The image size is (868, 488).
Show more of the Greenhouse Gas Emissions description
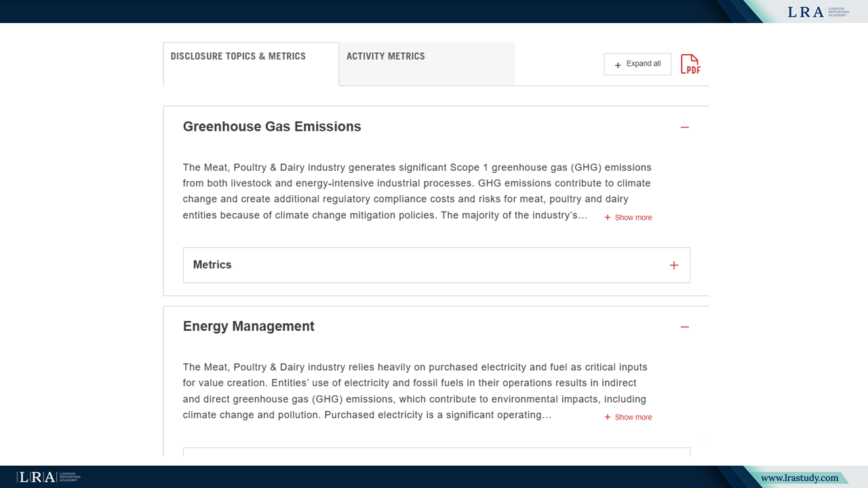coord(633,218)
